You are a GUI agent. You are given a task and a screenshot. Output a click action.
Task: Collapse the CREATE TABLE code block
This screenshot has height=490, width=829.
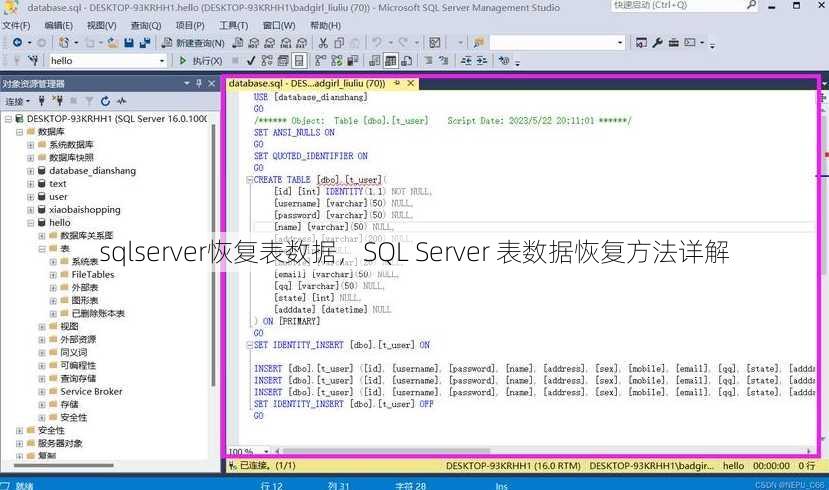pyautogui.click(x=249, y=180)
